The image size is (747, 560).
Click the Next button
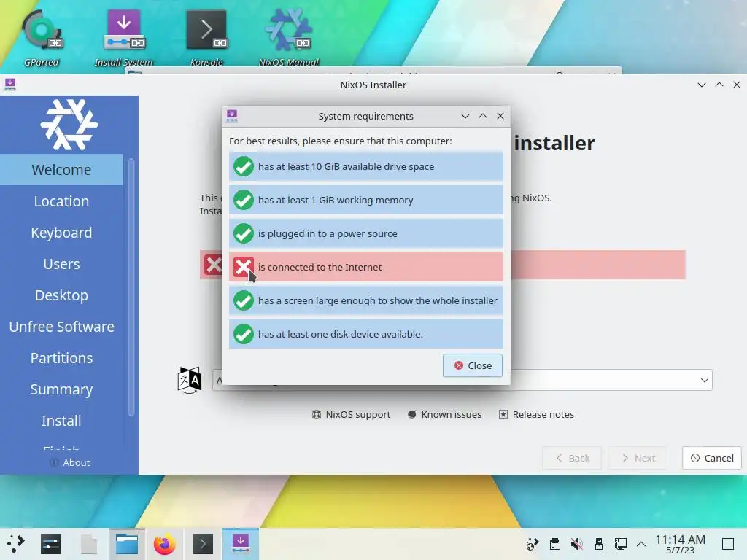click(638, 458)
